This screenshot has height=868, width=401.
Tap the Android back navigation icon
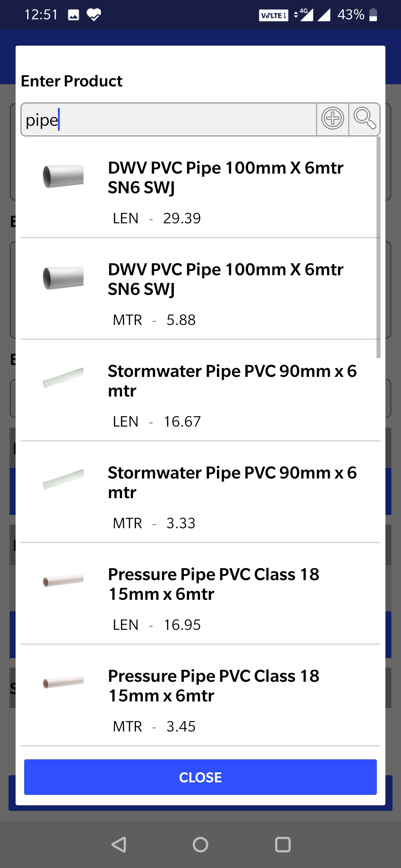tap(119, 845)
